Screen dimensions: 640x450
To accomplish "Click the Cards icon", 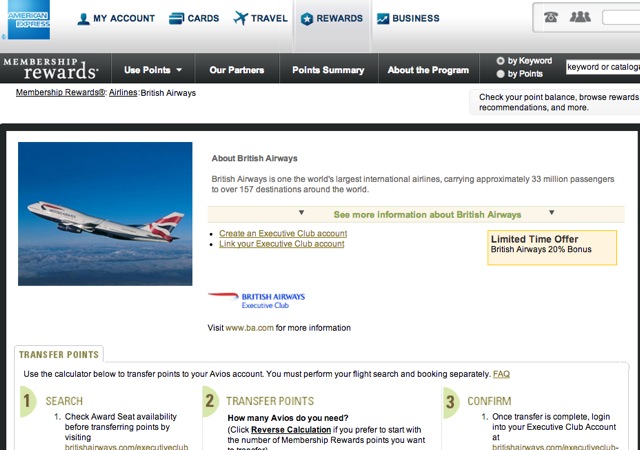I will 176,18.
